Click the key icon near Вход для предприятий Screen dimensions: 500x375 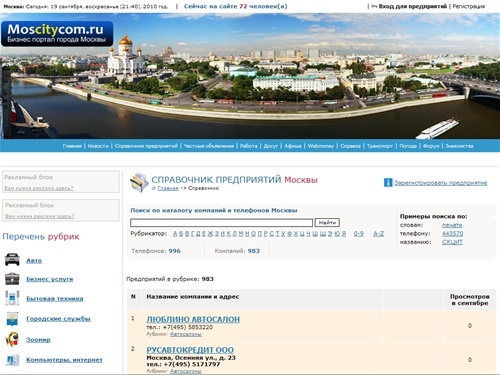click(374, 6)
